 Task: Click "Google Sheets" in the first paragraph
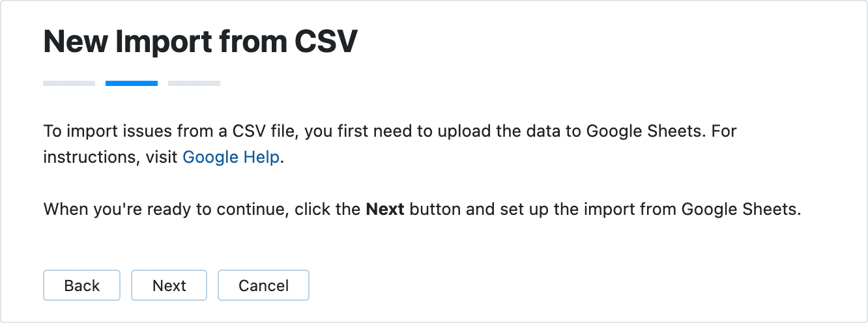[646, 132]
